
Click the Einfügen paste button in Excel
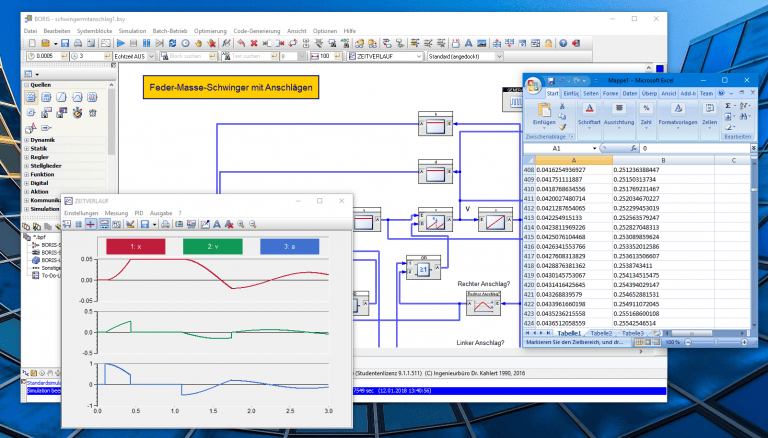pos(544,114)
